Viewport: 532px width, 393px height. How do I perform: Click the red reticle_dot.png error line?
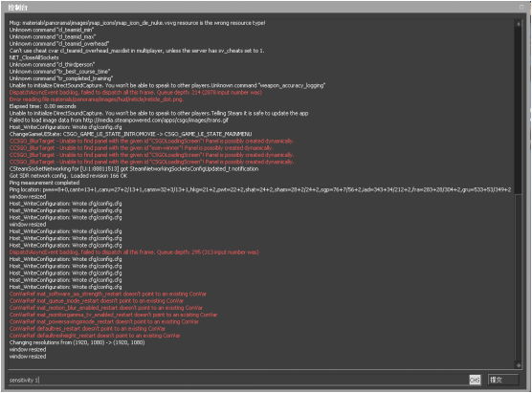[x=97, y=99]
